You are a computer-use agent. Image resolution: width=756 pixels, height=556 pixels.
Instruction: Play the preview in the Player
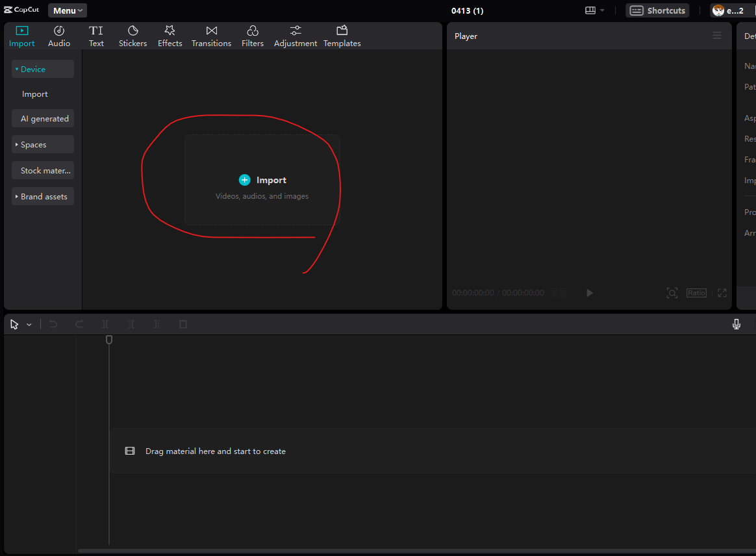tap(589, 293)
